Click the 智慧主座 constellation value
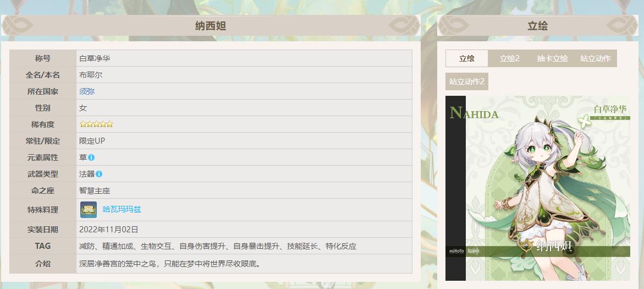The height and width of the screenshot is (289, 644). click(95, 191)
